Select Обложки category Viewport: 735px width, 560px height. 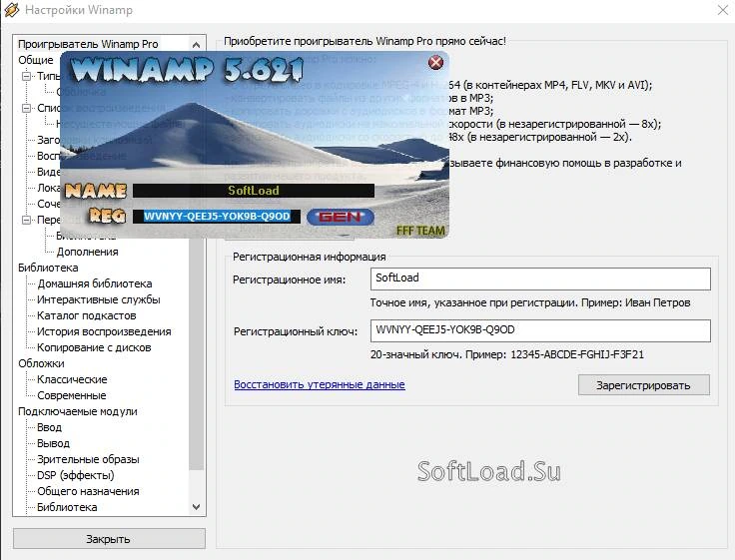coord(41,363)
